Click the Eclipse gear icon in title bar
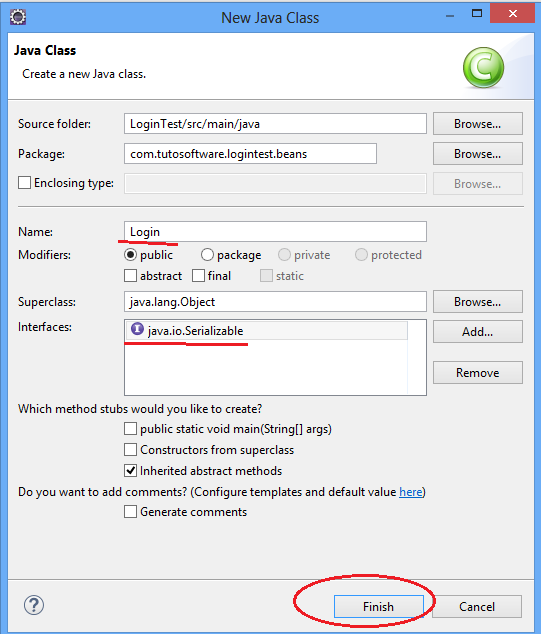This screenshot has height=634, width=541. pos(18,17)
